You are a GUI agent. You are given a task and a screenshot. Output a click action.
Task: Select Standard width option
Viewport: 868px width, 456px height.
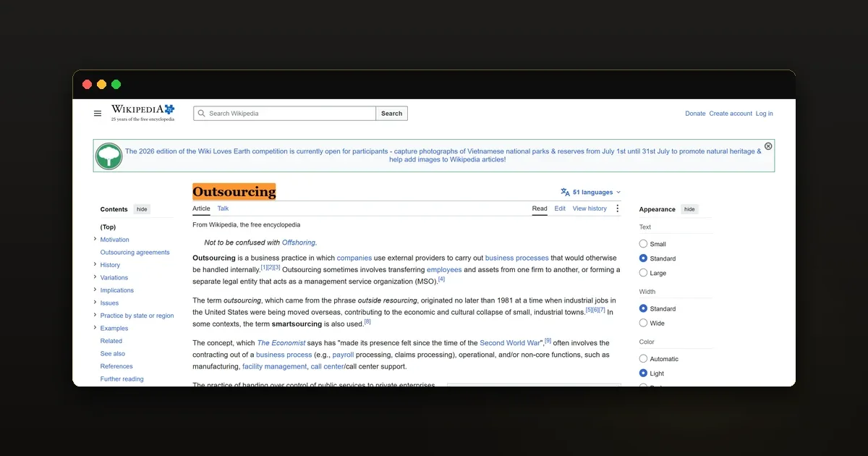643,308
